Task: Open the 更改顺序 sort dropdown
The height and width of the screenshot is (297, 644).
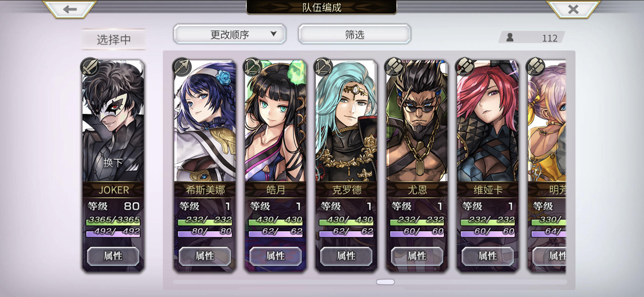Action: tap(230, 34)
